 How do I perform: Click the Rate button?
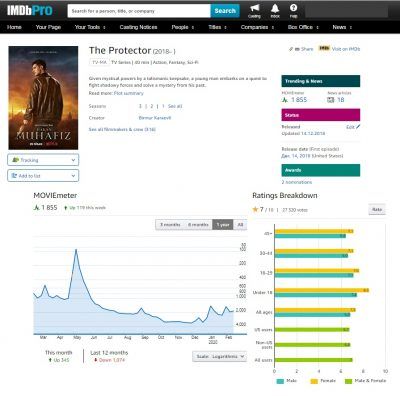377,209
